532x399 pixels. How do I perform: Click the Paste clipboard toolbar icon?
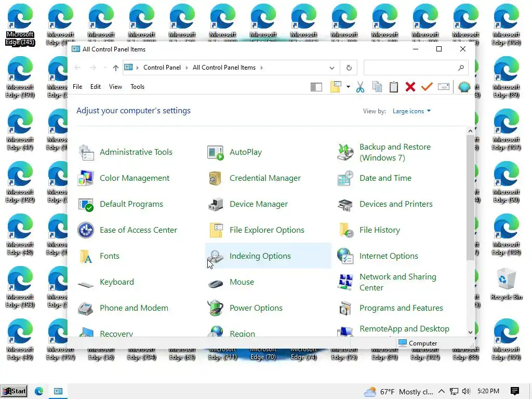pyautogui.click(x=394, y=87)
